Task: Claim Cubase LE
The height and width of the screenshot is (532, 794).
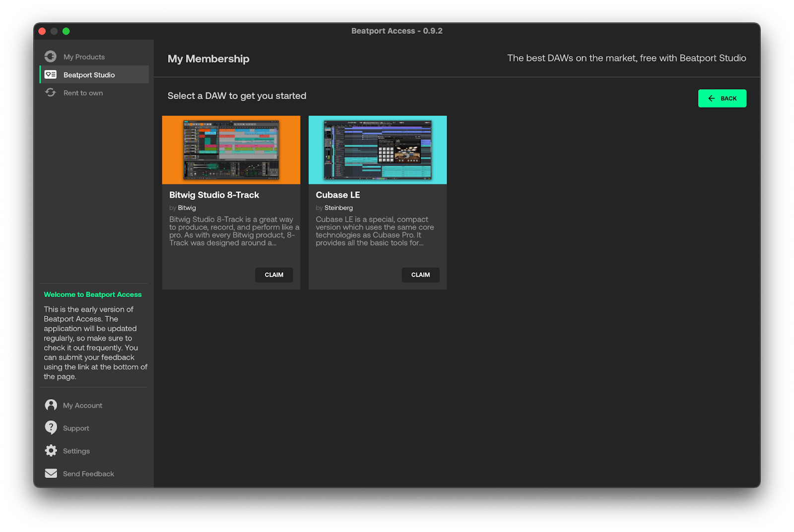Action: pos(420,275)
